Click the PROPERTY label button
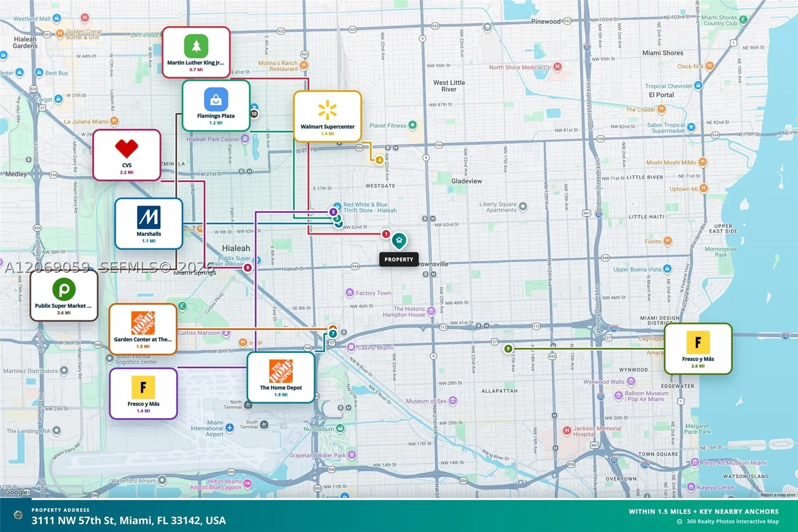 [399, 259]
